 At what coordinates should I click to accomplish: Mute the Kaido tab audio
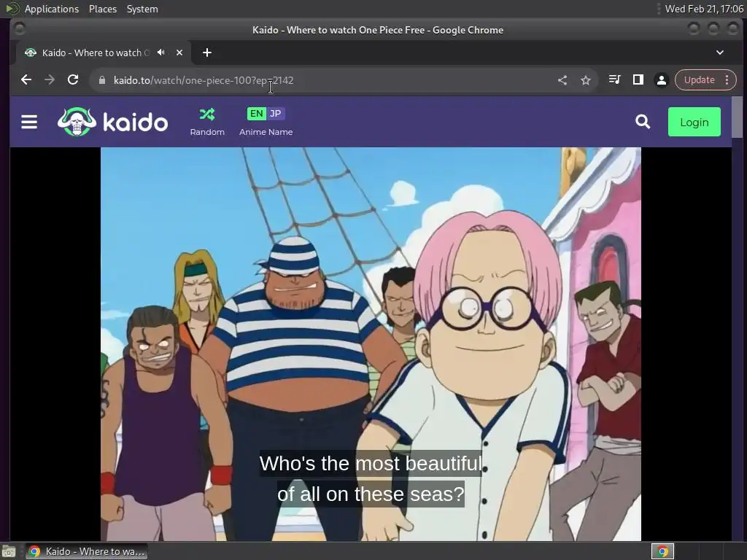pyautogui.click(x=161, y=52)
